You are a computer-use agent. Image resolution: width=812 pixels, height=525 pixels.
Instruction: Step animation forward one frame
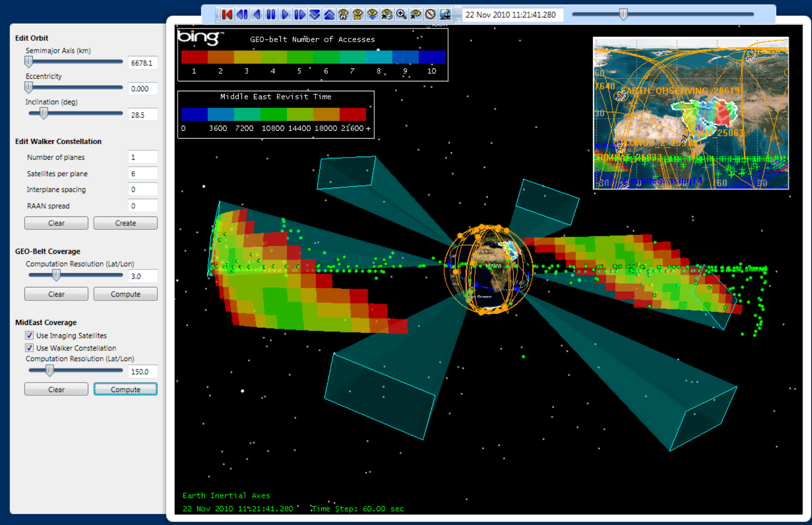pyautogui.click(x=300, y=15)
